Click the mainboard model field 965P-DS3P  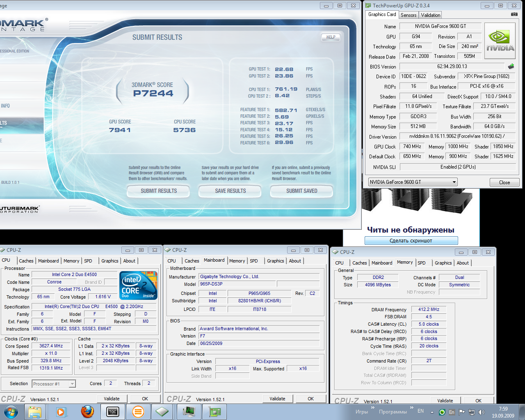pos(237,284)
